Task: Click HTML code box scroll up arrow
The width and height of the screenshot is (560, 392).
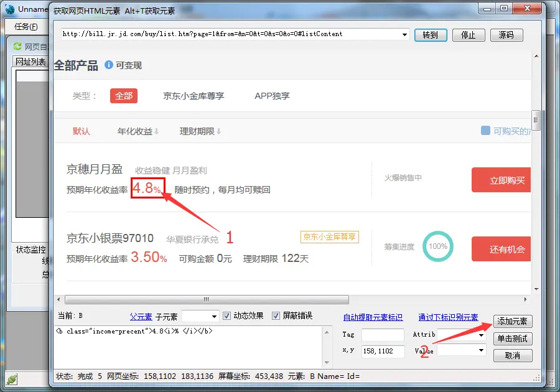Action: (x=327, y=332)
